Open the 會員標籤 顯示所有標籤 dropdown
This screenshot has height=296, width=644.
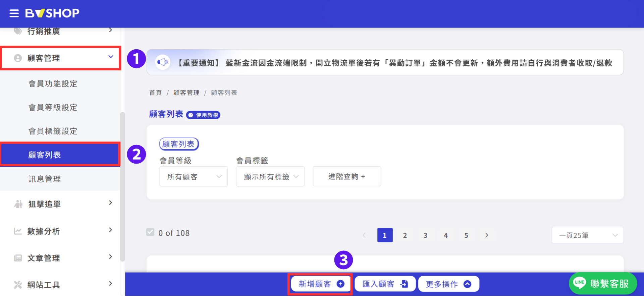tap(270, 176)
